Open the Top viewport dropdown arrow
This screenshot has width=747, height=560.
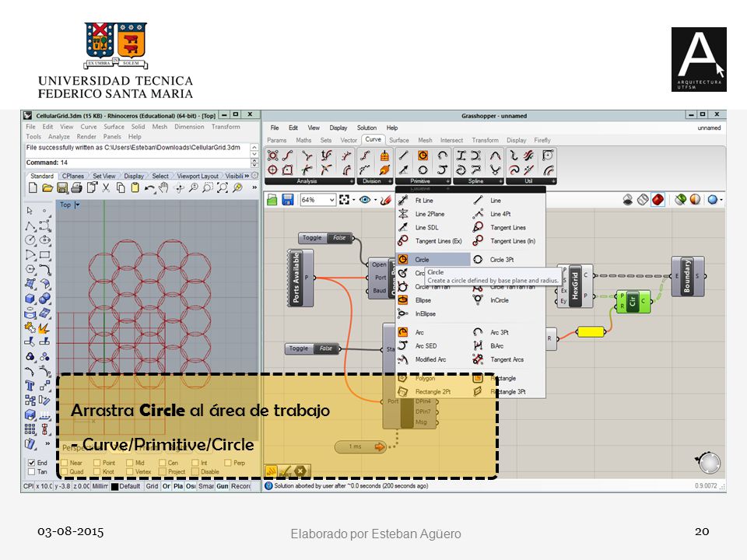coord(77,205)
